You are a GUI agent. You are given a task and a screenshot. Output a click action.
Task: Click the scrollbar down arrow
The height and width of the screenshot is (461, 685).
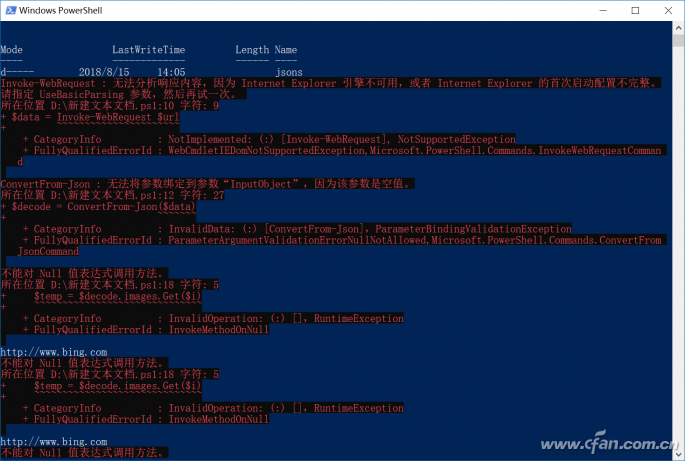click(676, 453)
